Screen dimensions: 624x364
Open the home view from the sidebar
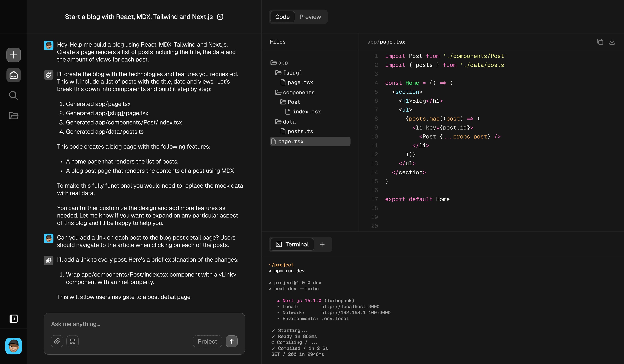[13, 75]
